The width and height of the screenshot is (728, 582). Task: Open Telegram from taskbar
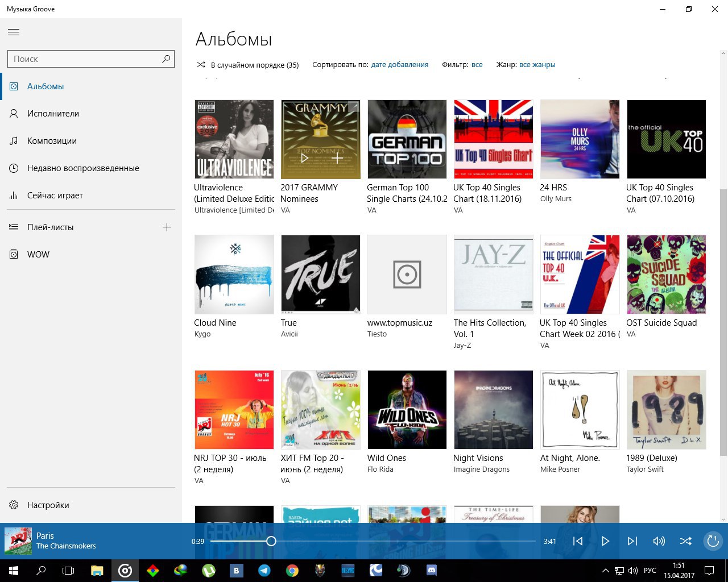click(x=264, y=571)
